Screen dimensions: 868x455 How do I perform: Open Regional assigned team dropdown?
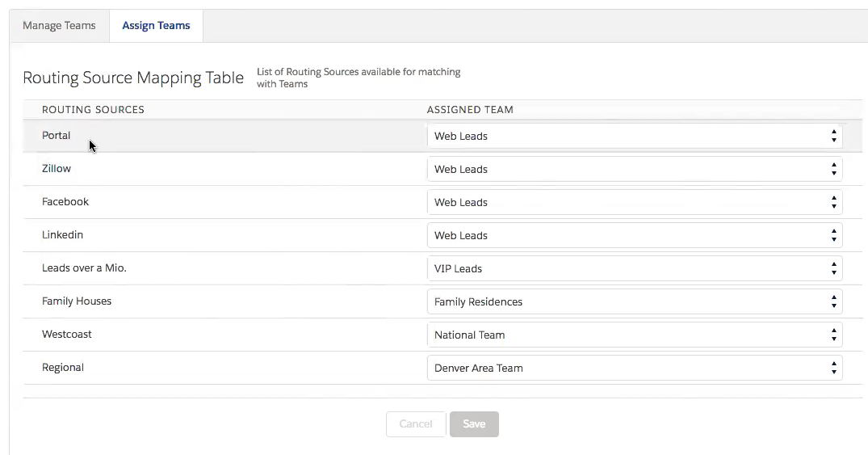click(x=635, y=368)
